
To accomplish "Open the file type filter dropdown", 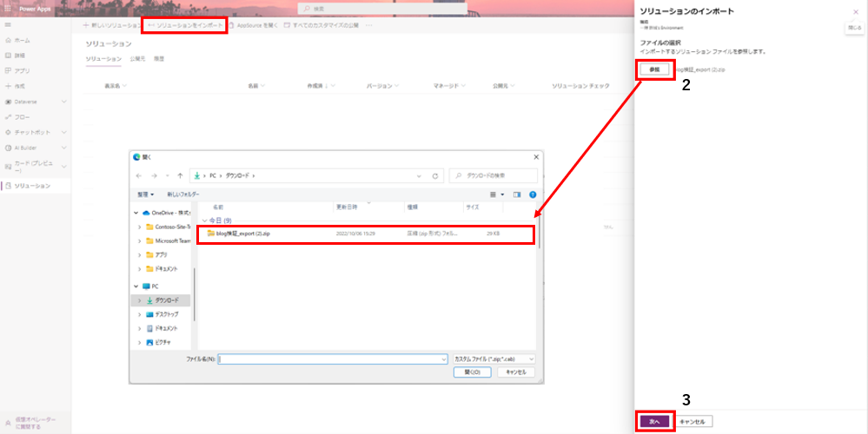I will click(494, 358).
